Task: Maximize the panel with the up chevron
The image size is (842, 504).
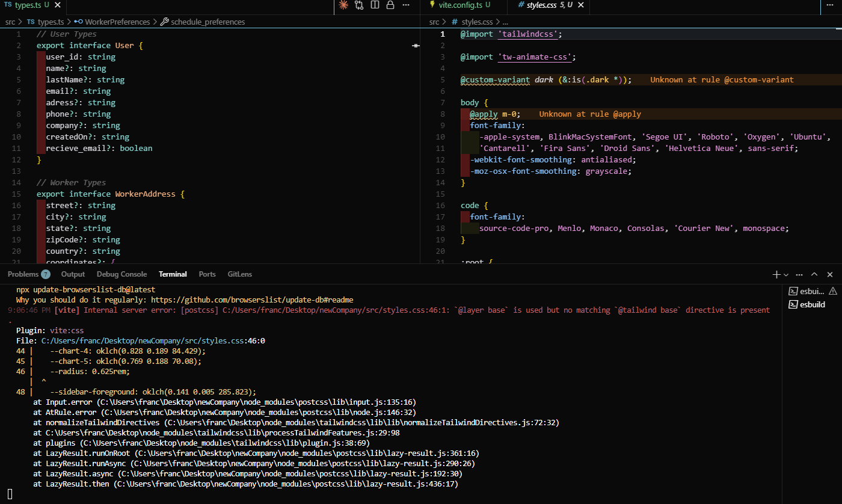Action: (x=814, y=274)
